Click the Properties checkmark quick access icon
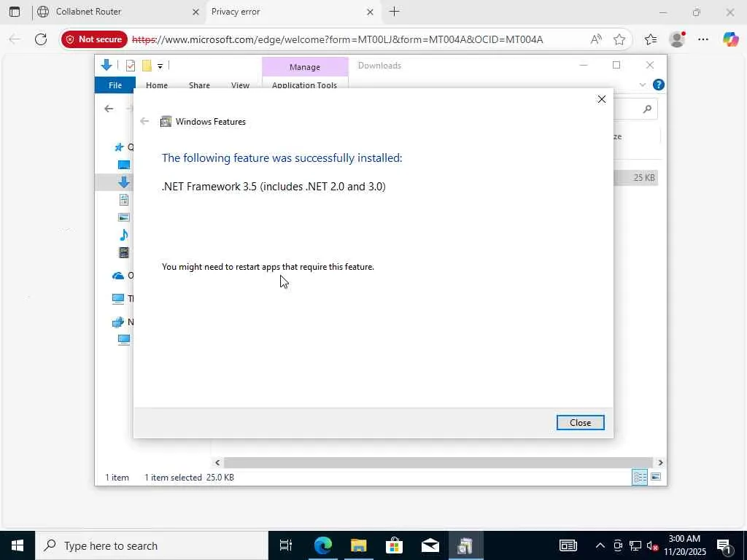This screenshot has width=747, height=560. pyautogui.click(x=131, y=66)
